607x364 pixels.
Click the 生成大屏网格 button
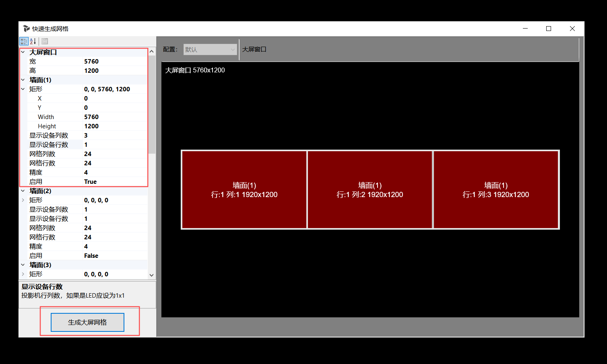(87, 323)
